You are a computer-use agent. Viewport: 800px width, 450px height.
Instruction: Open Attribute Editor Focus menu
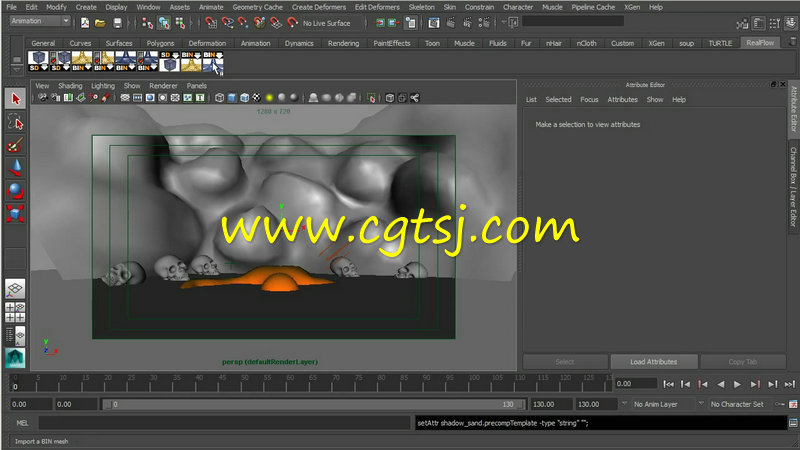click(x=589, y=99)
